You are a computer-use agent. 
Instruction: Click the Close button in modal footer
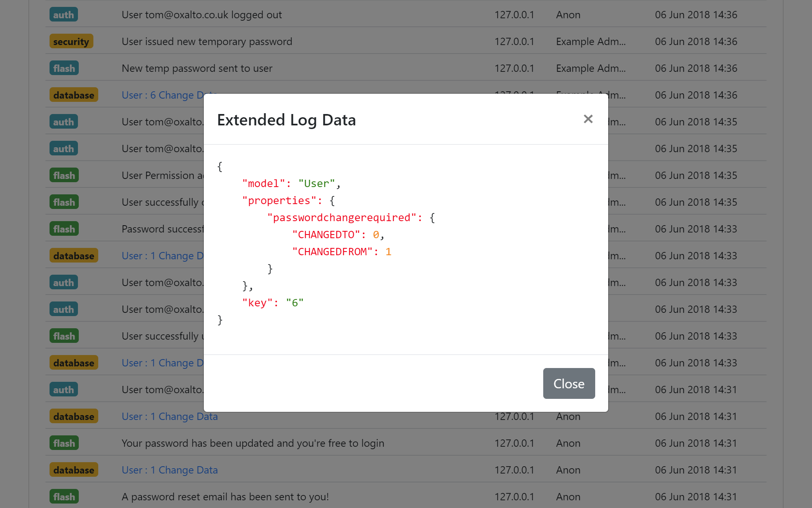point(569,383)
